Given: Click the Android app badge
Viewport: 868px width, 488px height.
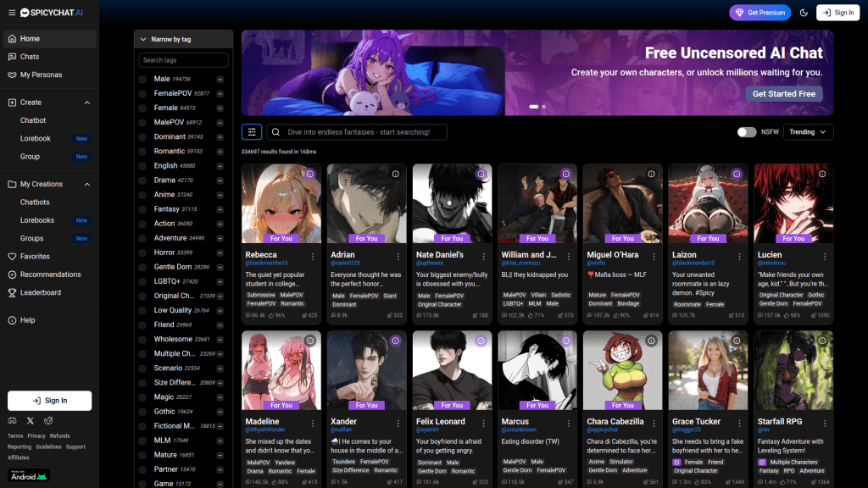Looking at the screenshot, I should 29,475.
